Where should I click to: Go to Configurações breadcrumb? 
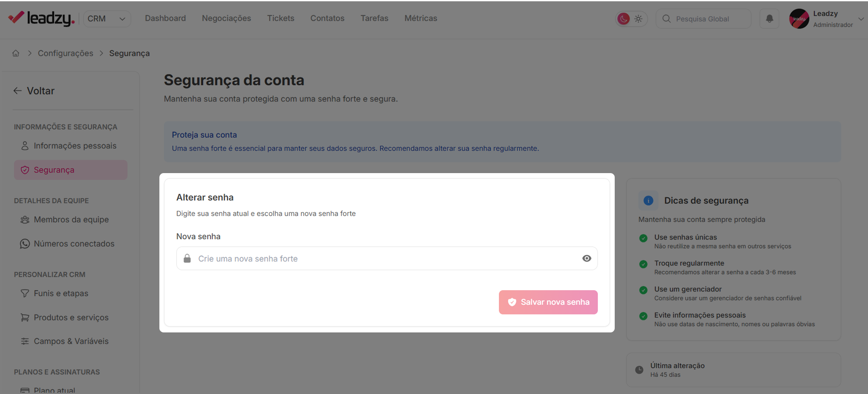tap(65, 53)
